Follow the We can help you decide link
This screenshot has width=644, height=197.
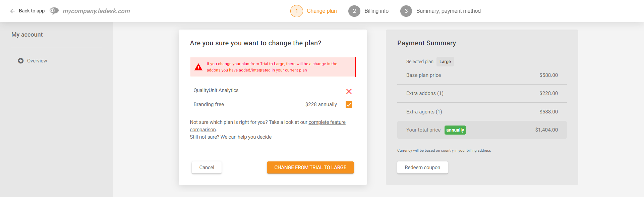point(246,137)
